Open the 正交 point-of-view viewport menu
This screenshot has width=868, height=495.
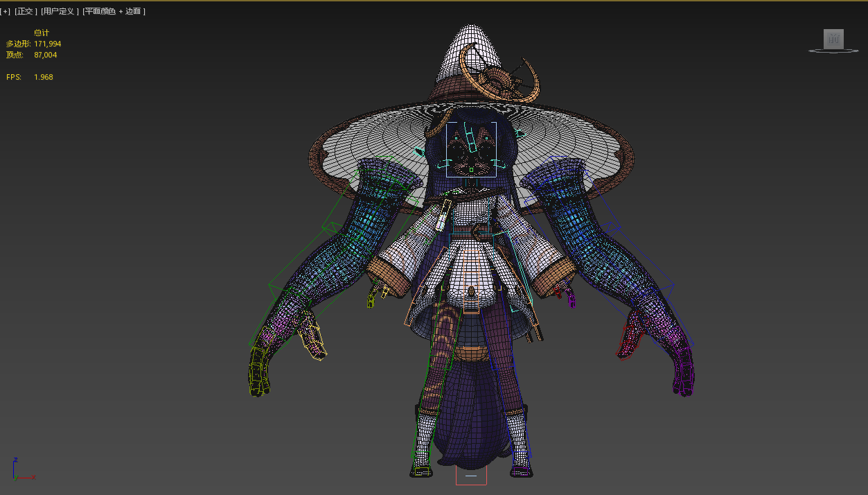[26, 10]
